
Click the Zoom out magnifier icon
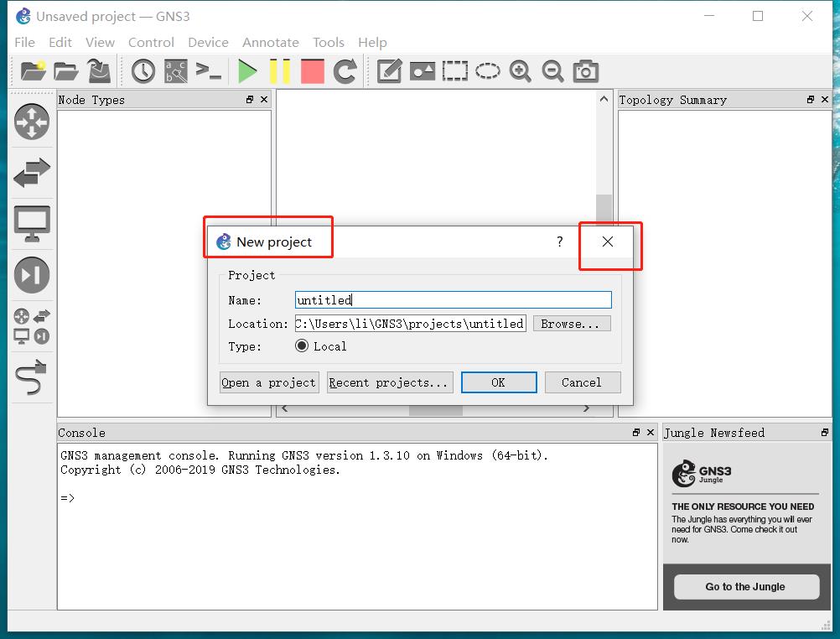tap(552, 71)
